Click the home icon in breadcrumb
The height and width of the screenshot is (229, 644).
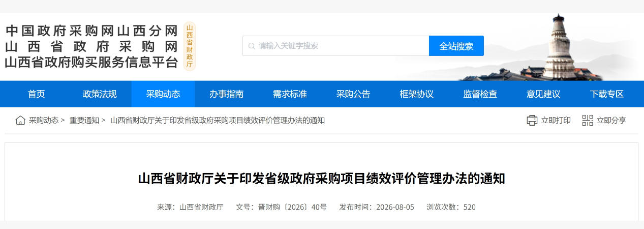point(20,121)
